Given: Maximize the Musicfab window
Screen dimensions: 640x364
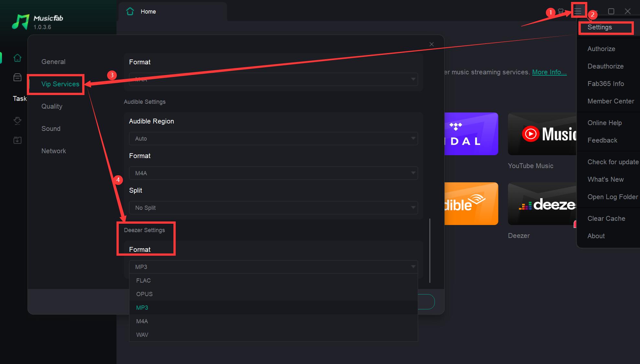Looking at the screenshot, I should pyautogui.click(x=611, y=11).
